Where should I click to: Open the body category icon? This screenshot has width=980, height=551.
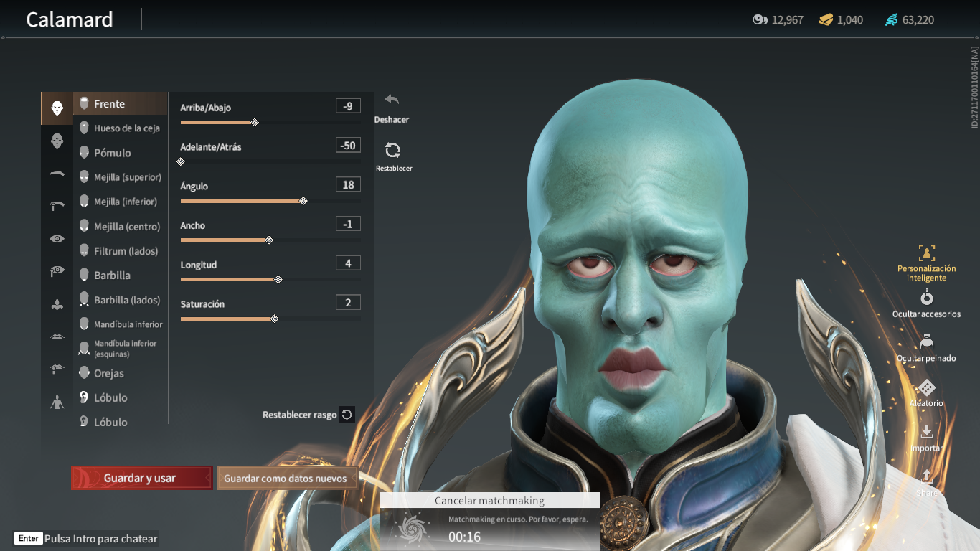57,402
